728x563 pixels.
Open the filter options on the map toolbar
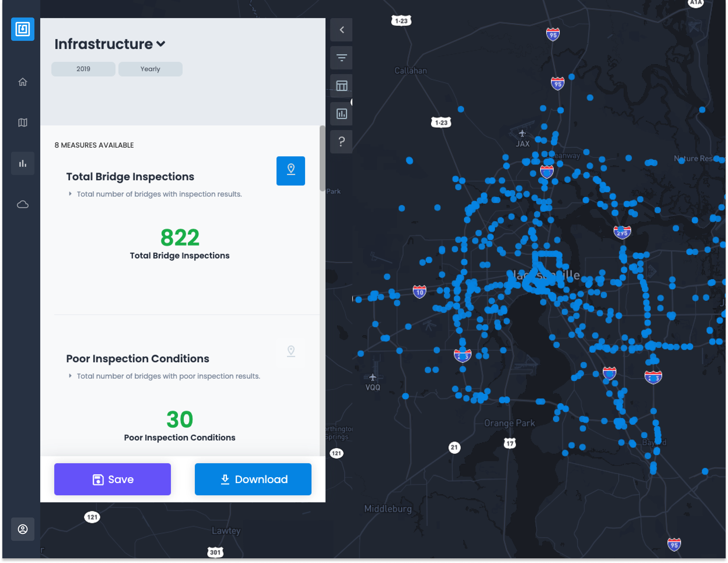[341, 57]
